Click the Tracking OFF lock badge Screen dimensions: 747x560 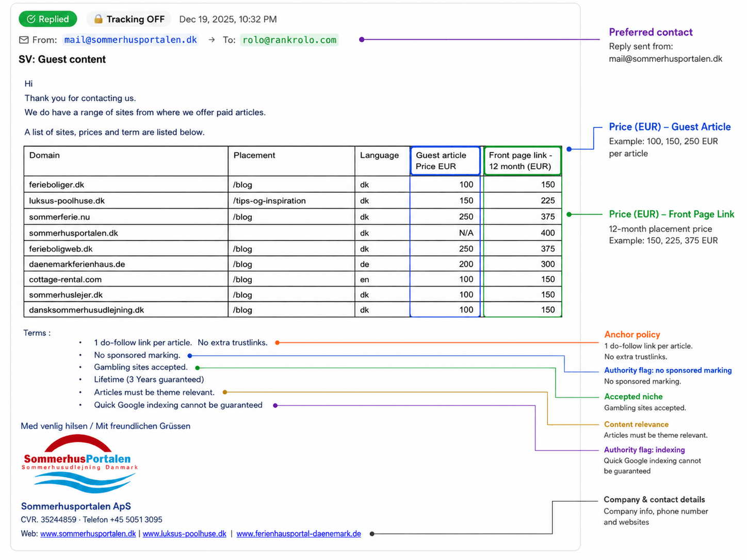129,19
